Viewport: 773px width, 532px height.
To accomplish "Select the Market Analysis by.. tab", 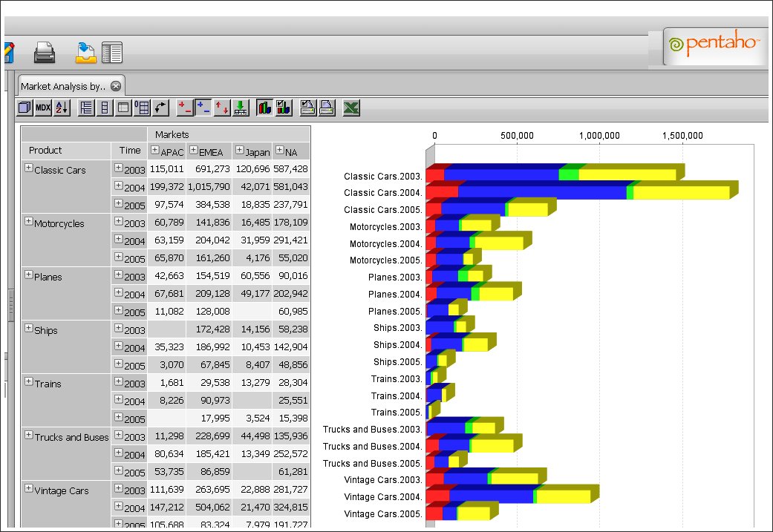I will click(x=63, y=86).
